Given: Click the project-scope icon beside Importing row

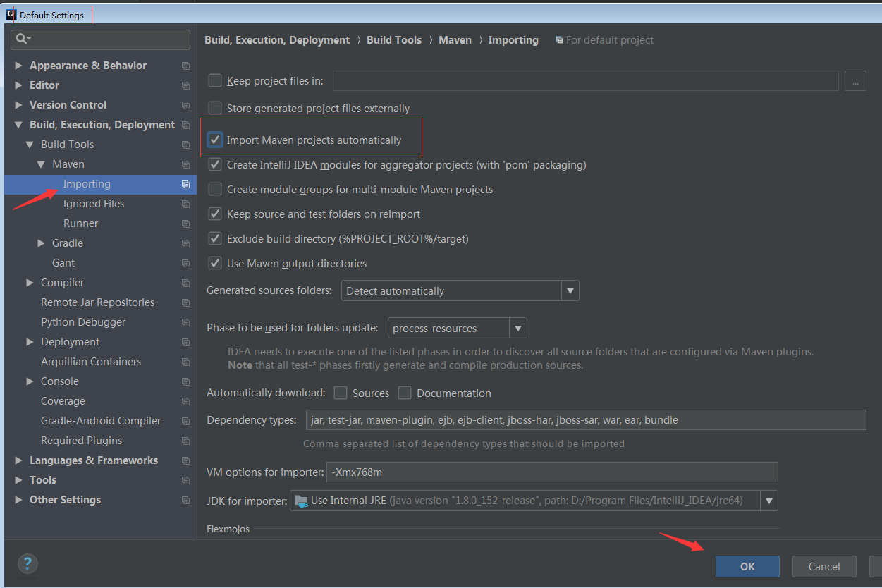Looking at the screenshot, I should (185, 184).
